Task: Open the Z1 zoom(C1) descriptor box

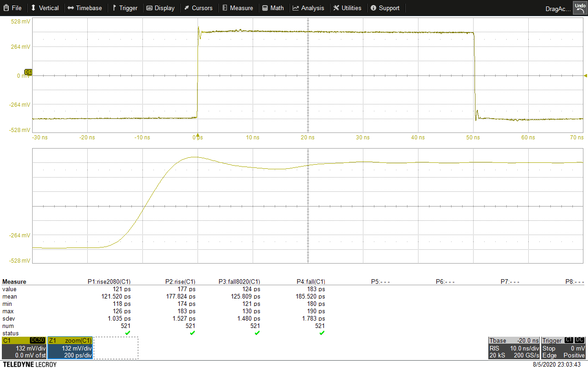Action: tap(70, 348)
